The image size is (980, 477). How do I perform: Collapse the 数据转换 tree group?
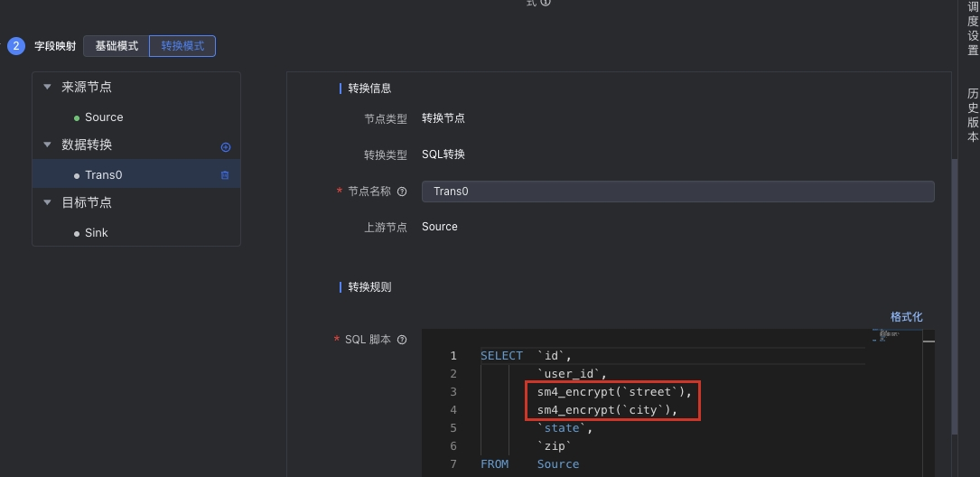tap(47, 145)
